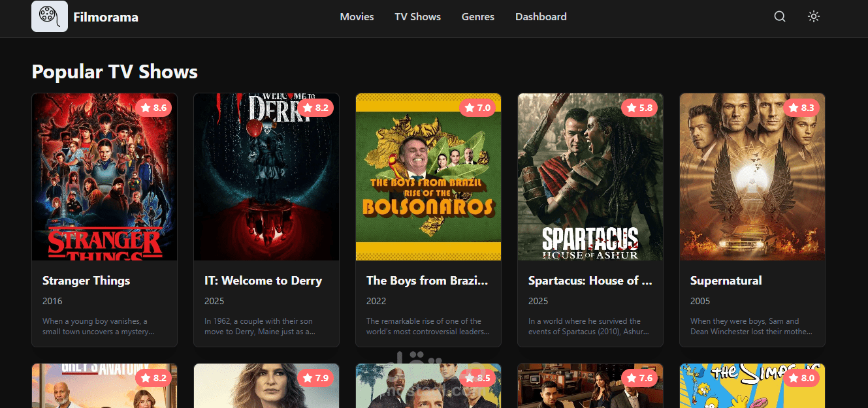Open the IT: Welcome to Derry poster

click(x=266, y=177)
